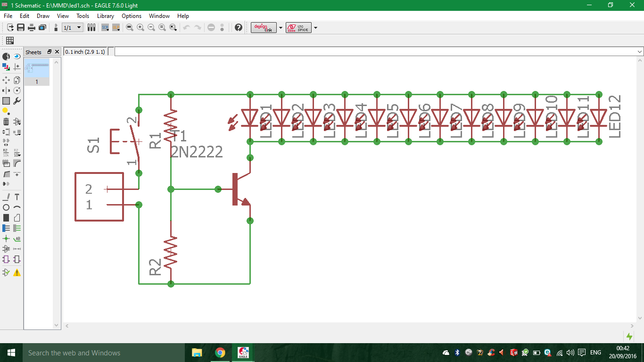Select the Copy tool
Image resolution: width=644 pixels, height=362 pixels.
tap(17, 80)
